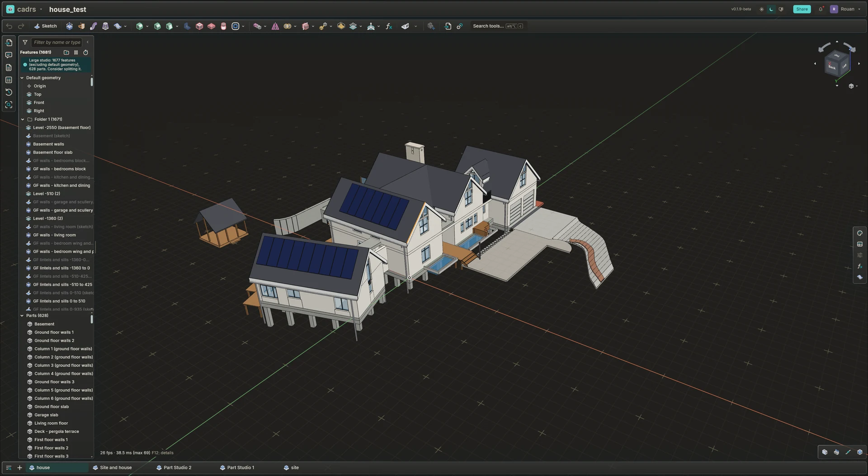Open dropdown beside the rounded square tool
868x476 pixels.
point(243,26)
